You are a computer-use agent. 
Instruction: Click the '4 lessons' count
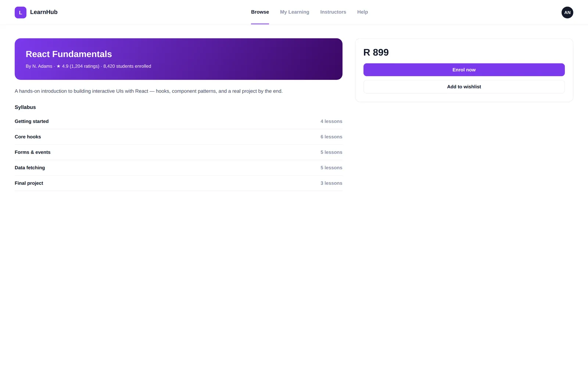click(x=331, y=121)
